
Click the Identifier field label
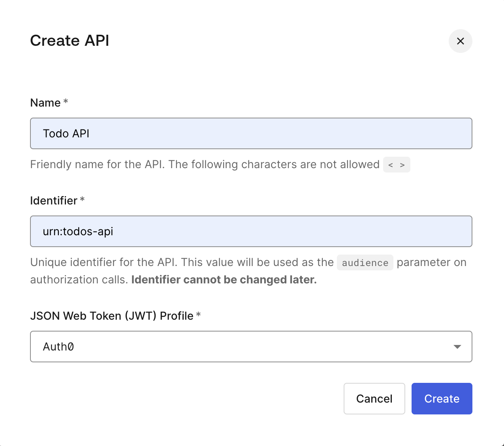(54, 201)
